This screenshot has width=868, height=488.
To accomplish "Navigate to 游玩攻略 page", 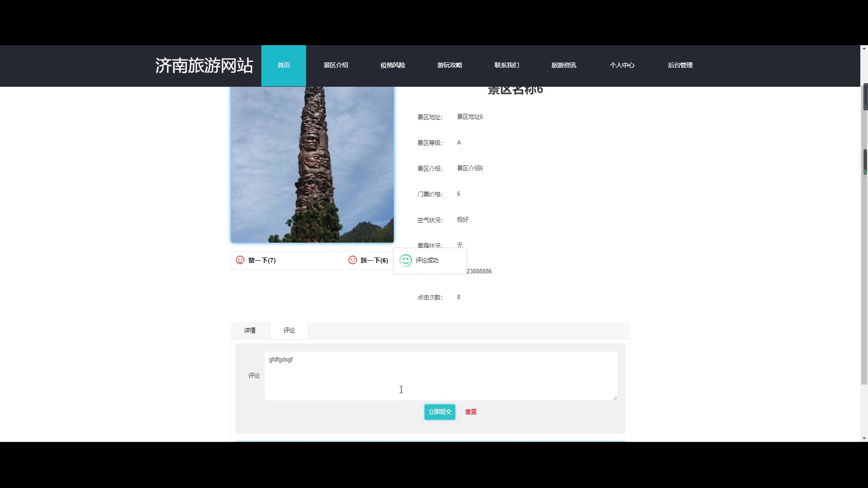I will pyautogui.click(x=449, y=65).
